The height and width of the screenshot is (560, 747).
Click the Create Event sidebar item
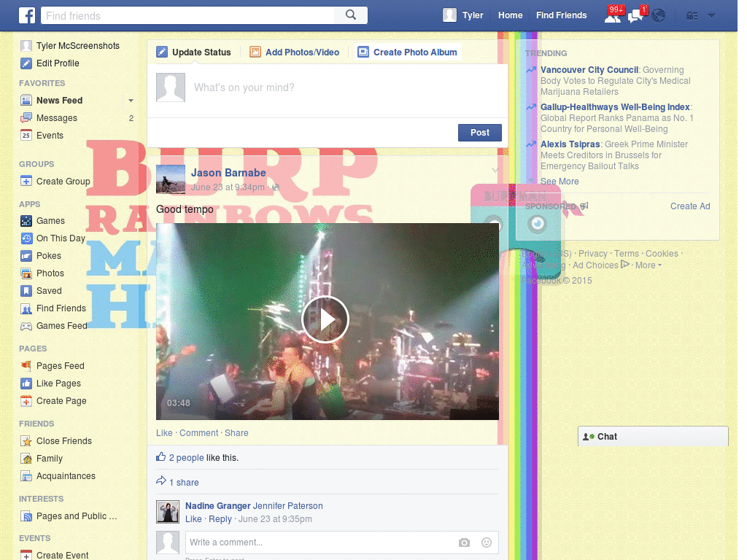55,554
